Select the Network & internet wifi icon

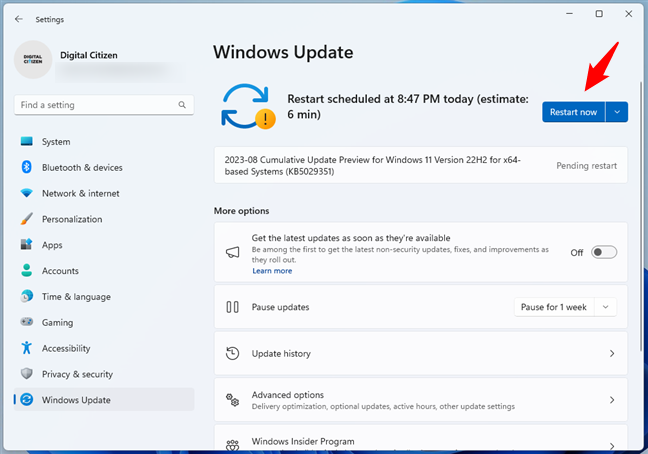point(26,193)
